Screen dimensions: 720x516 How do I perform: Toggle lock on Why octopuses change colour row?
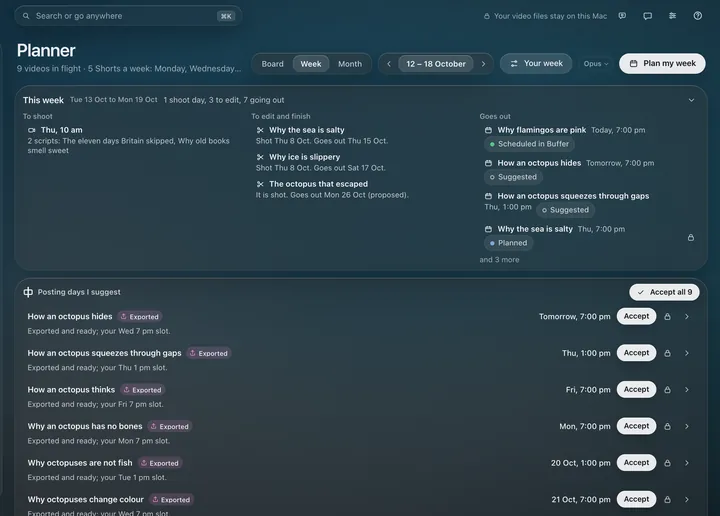667,499
